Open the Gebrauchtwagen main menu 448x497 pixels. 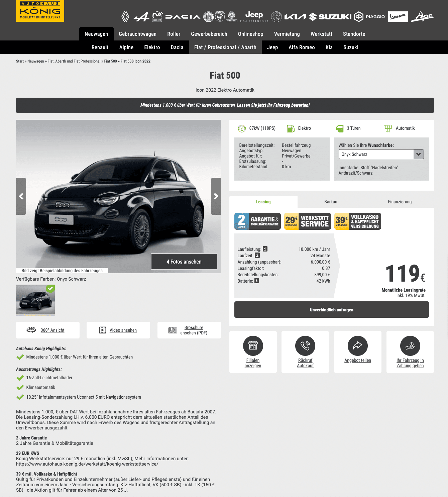pyautogui.click(x=138, y=34)
